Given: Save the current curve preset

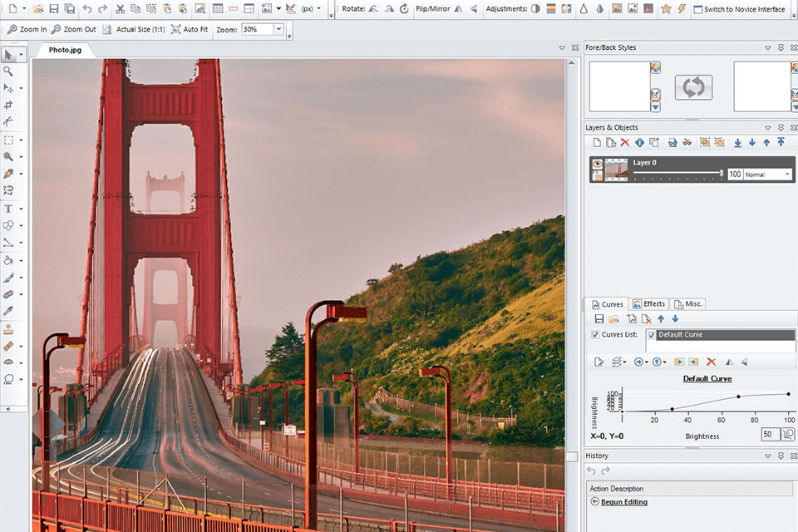Looking at the screenshot, I should [x=598, y=318].
